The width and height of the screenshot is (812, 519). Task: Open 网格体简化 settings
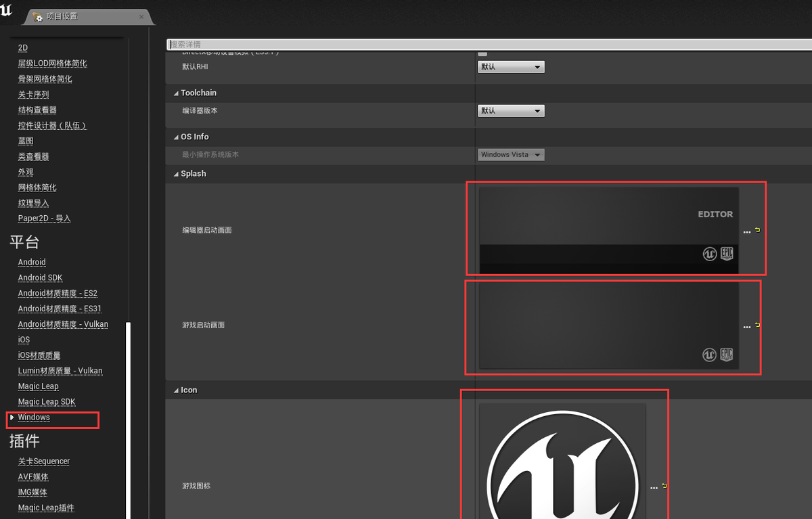37,188
